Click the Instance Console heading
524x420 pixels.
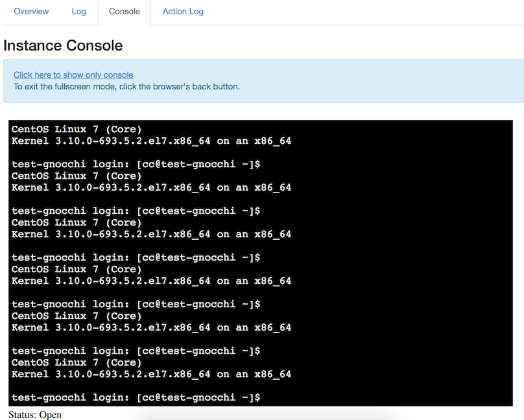63,45
